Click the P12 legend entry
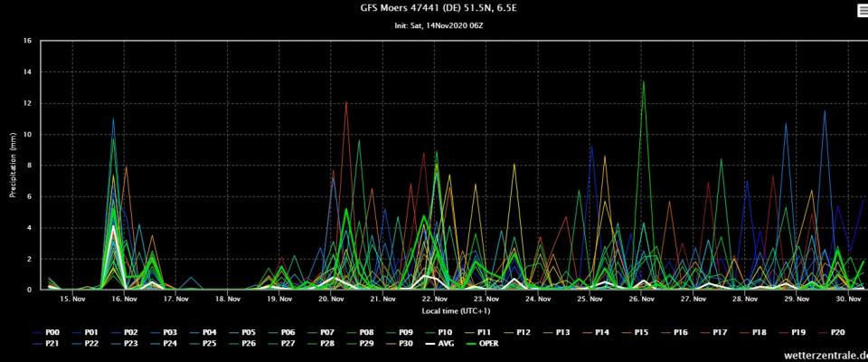This screenshot has width=868, height=362. (523, 332)
